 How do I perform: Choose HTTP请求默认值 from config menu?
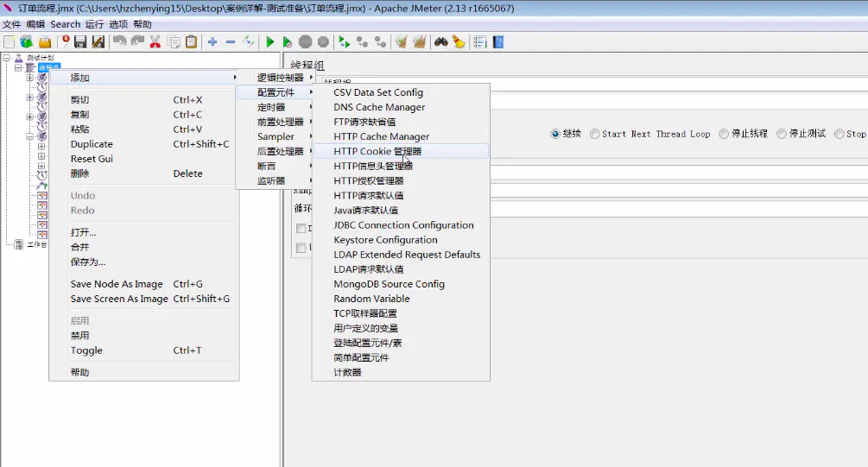pos(401,195)
